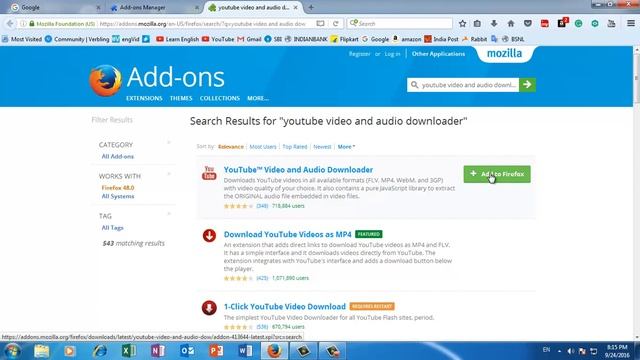Open the Firefox hamburger menu
This screenshot has width=640, height=360.
pos(631,24)
